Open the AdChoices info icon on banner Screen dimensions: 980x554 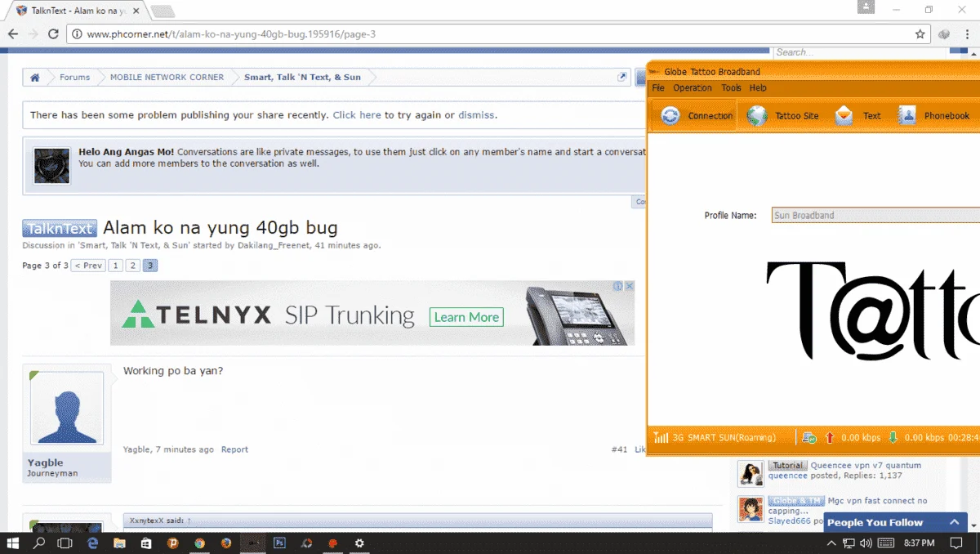(x=618, y=286)
